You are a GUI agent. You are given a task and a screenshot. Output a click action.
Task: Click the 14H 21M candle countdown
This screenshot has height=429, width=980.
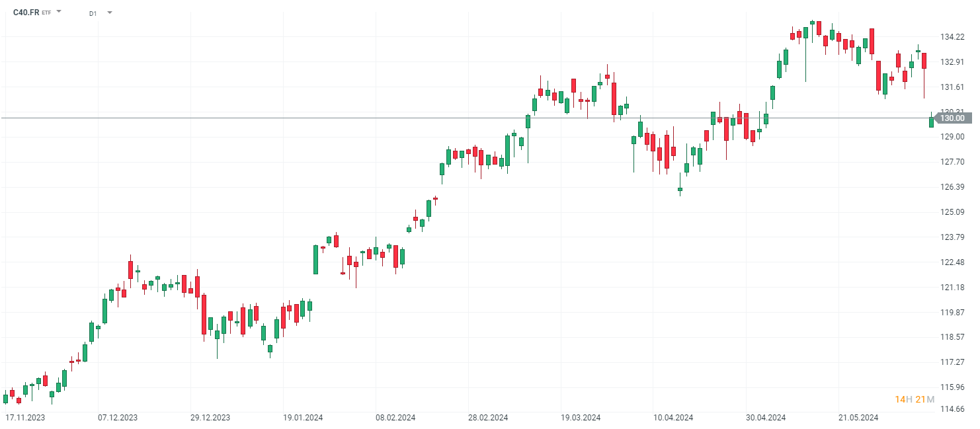914,399
